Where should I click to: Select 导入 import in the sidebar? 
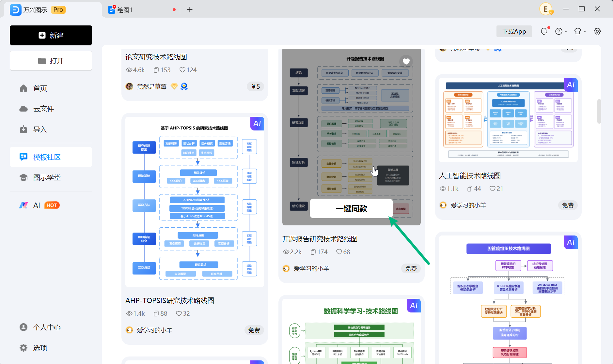tap(51, 129)
